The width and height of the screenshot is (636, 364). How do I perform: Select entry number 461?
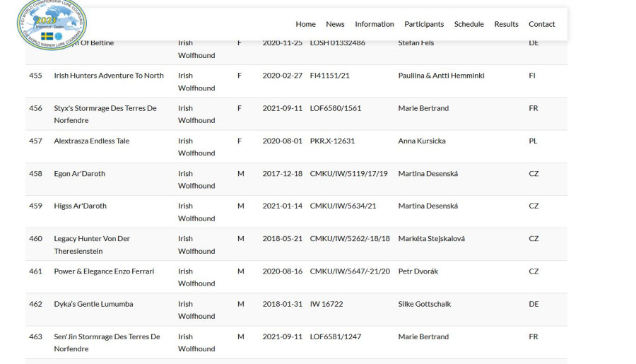(x=36, y=271)
